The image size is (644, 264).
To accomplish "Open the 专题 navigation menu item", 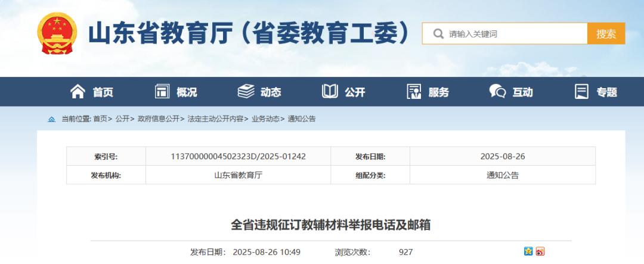I will 606,92.
